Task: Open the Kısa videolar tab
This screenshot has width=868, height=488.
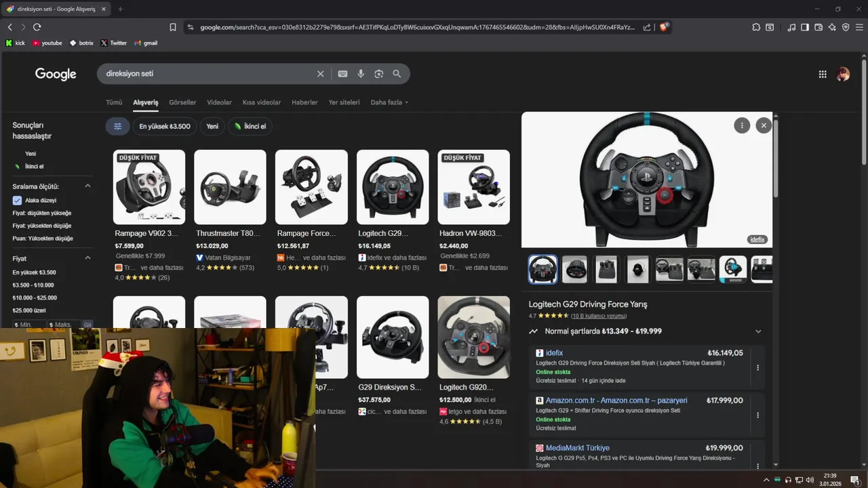Action: coord(262,102)
